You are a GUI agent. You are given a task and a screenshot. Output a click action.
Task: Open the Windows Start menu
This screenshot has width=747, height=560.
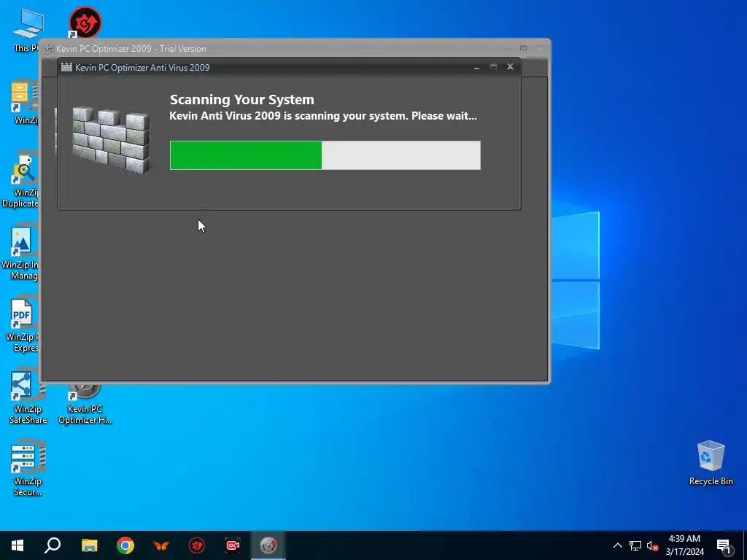click(x=18, y=545)
